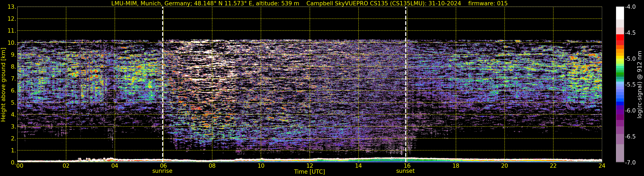
Task: Click the colorbar tick label '-5.5'
Action: click(630, 85)
